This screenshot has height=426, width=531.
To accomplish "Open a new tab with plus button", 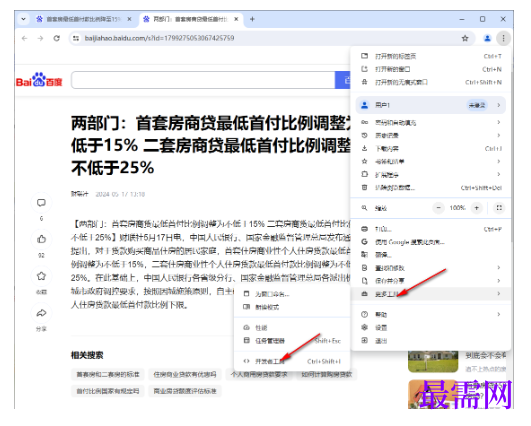I will (x=252, y=19).
